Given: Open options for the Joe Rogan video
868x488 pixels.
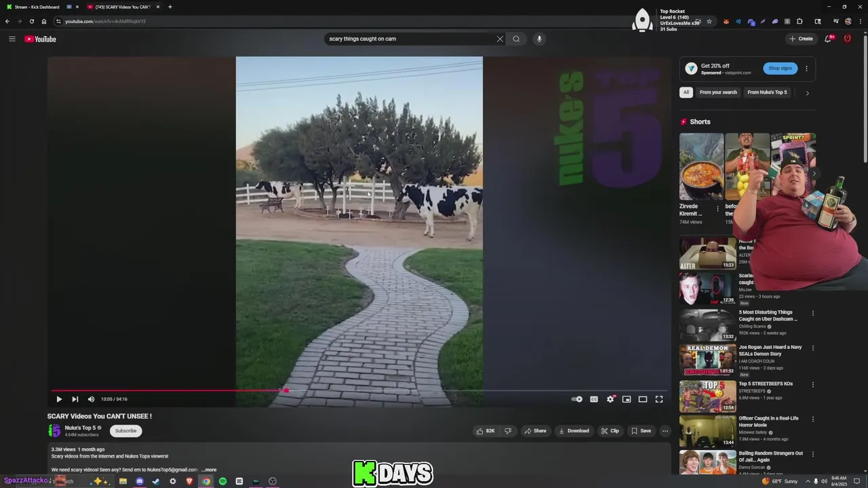Looking at the screenshot, I should pos(812,348).
